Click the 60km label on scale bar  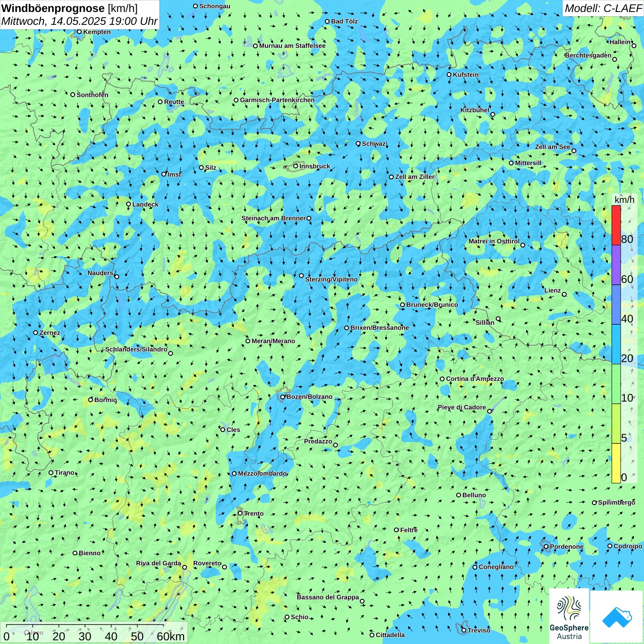[171, 636]
